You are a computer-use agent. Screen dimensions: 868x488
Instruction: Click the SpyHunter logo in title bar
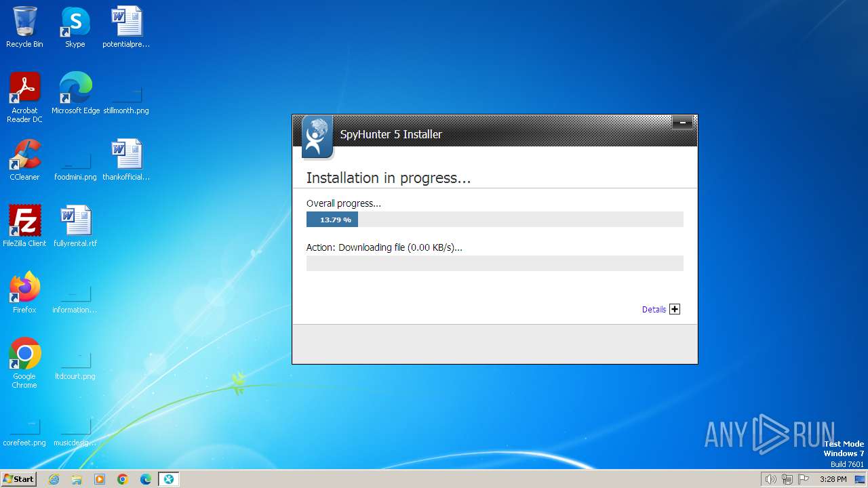317,137
